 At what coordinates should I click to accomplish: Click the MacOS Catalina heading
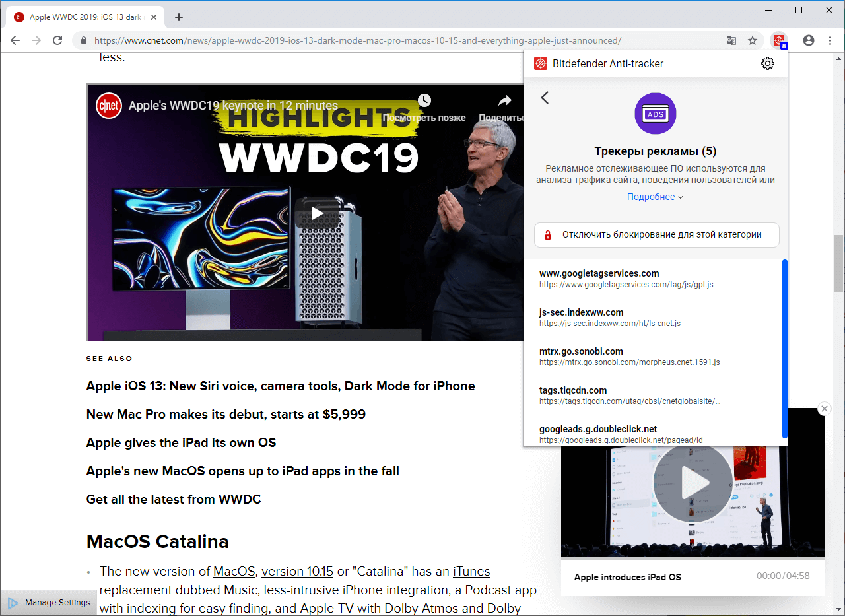pyautogui.click(x=158, y=542)
